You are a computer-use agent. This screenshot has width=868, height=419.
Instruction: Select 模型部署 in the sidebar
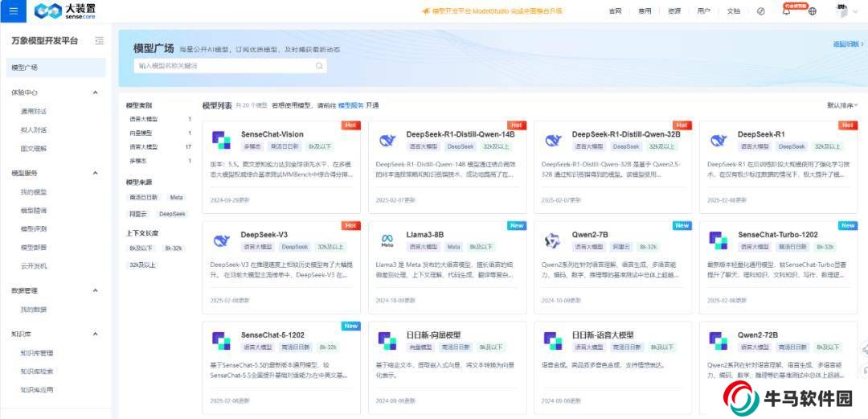(34, 248)
